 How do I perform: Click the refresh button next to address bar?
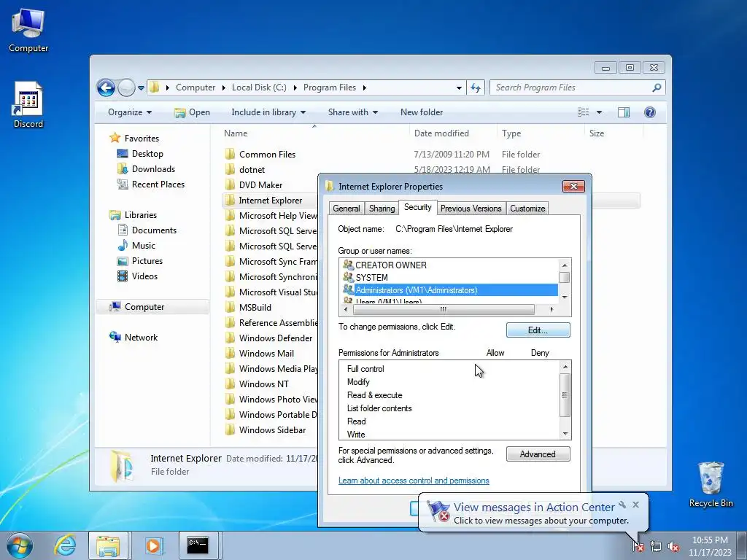pyautogui.click(x=476, y=87)
